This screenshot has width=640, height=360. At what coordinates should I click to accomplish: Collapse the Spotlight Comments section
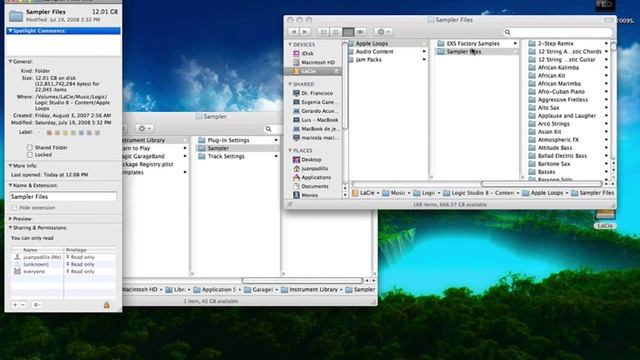point(10,31)
